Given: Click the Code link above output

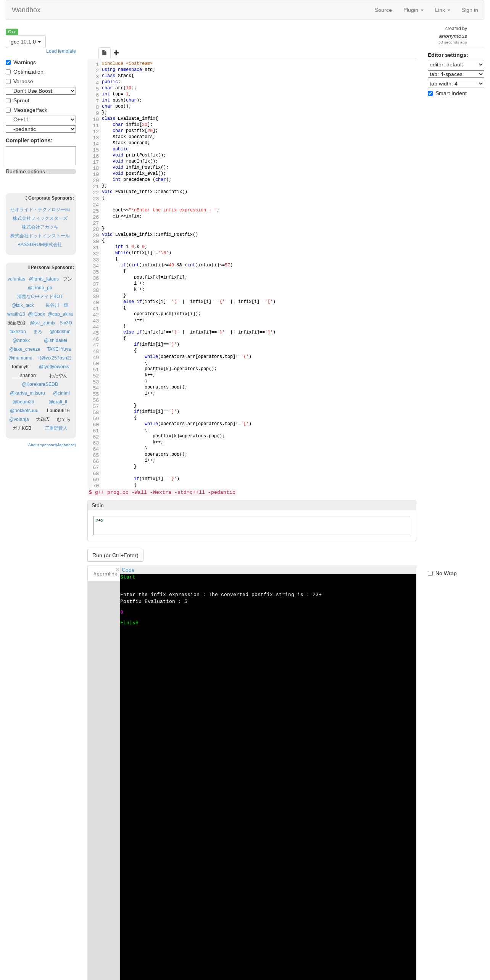Looking at the screenshot, I should point(128,570).
